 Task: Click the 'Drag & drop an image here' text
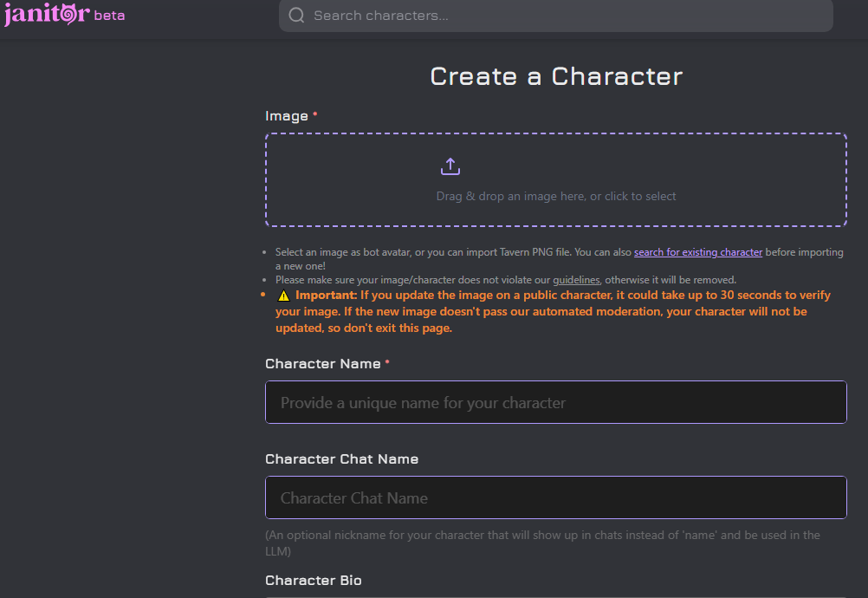click(x=556, y=197)
